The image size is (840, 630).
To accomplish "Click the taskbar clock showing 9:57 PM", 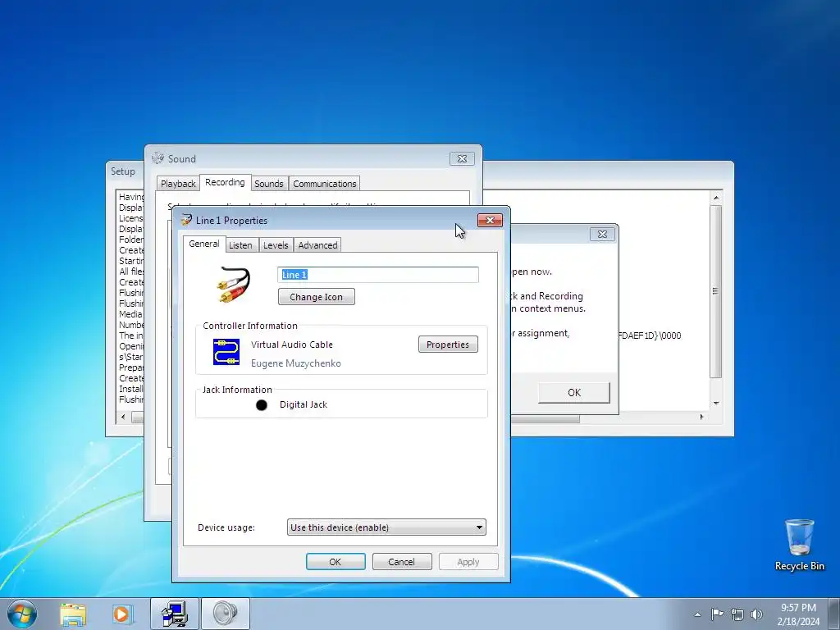I will click(x=798, y=614).
